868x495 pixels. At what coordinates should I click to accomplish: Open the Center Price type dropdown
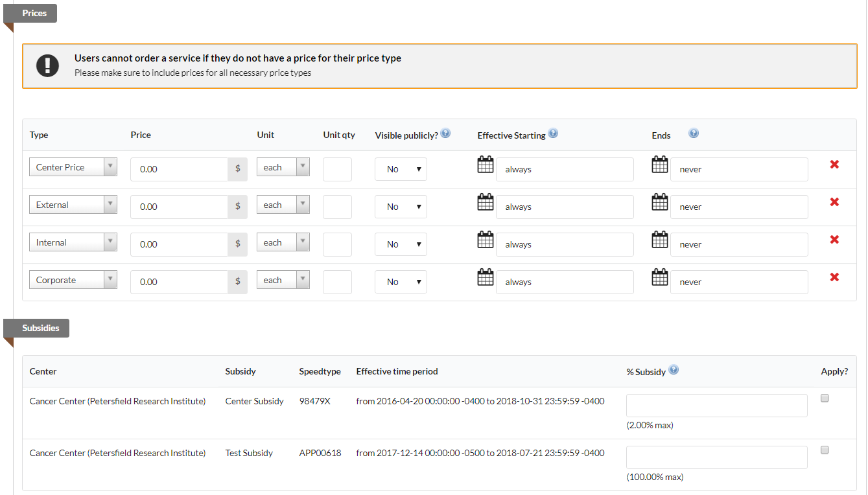pyautogui.click(x=73, y=167)
